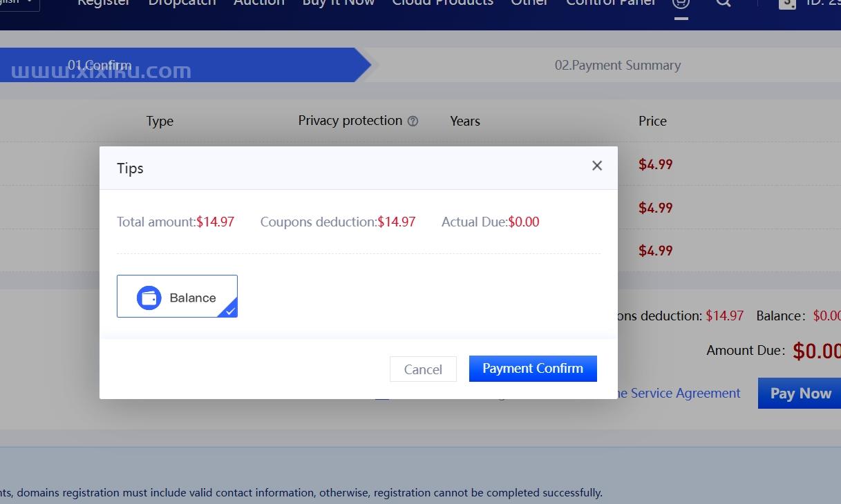841x504 pixels.
Task: Close the Tips dialog with the X
Action: (597, 166)
